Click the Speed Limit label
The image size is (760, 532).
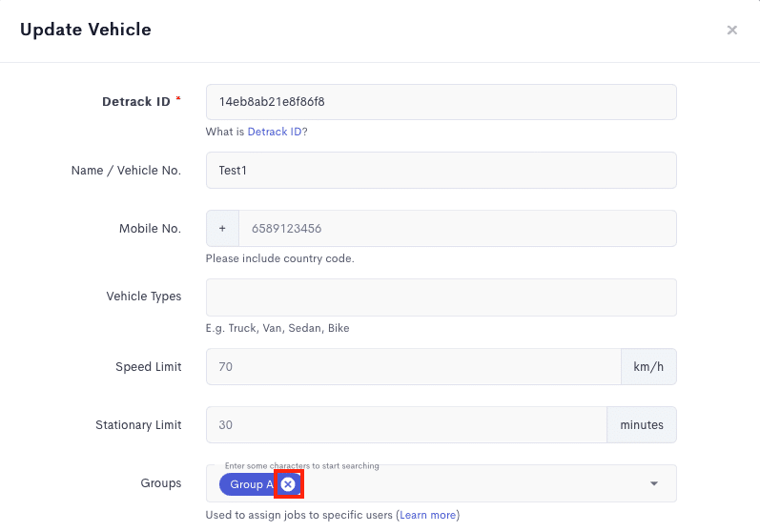click(149, 367)
